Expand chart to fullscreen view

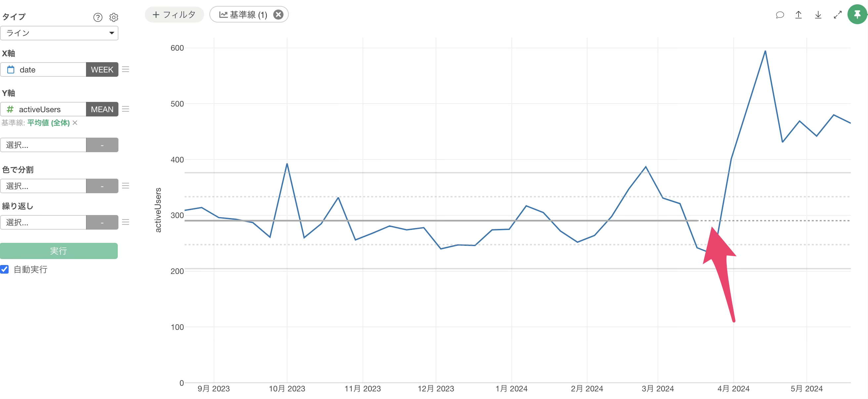(838, 15)
